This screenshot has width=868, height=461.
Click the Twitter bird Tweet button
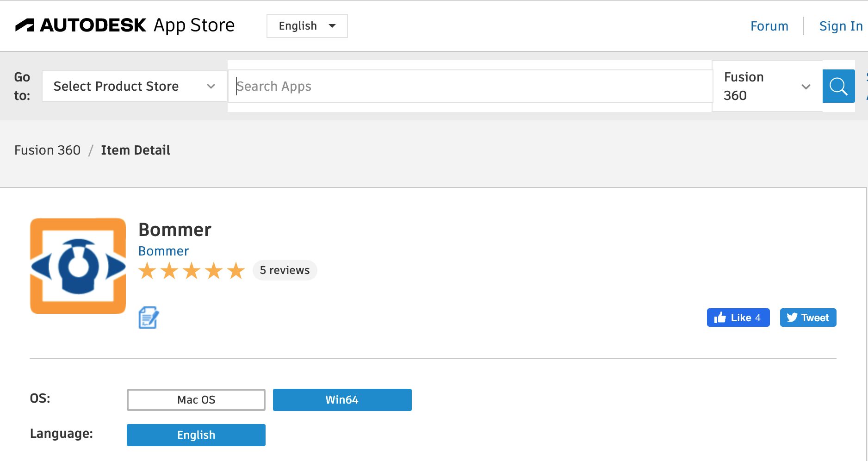coord(808,318)
